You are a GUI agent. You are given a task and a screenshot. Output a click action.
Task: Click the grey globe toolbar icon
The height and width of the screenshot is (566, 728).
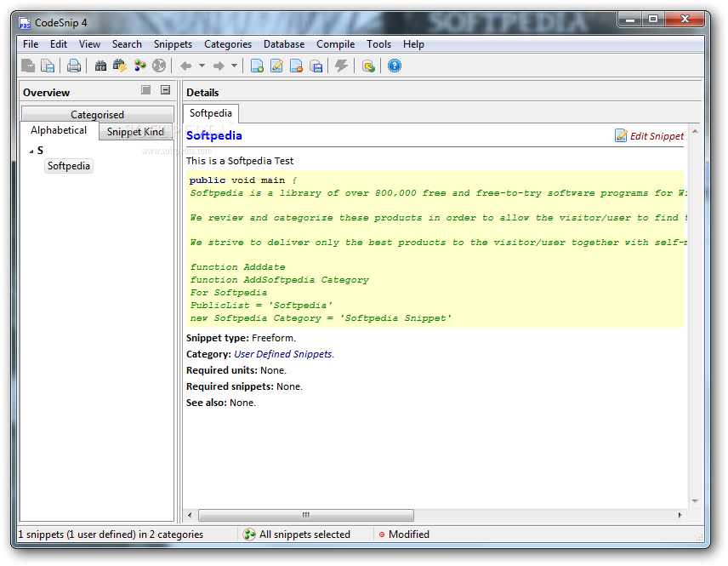pos(159,66)
